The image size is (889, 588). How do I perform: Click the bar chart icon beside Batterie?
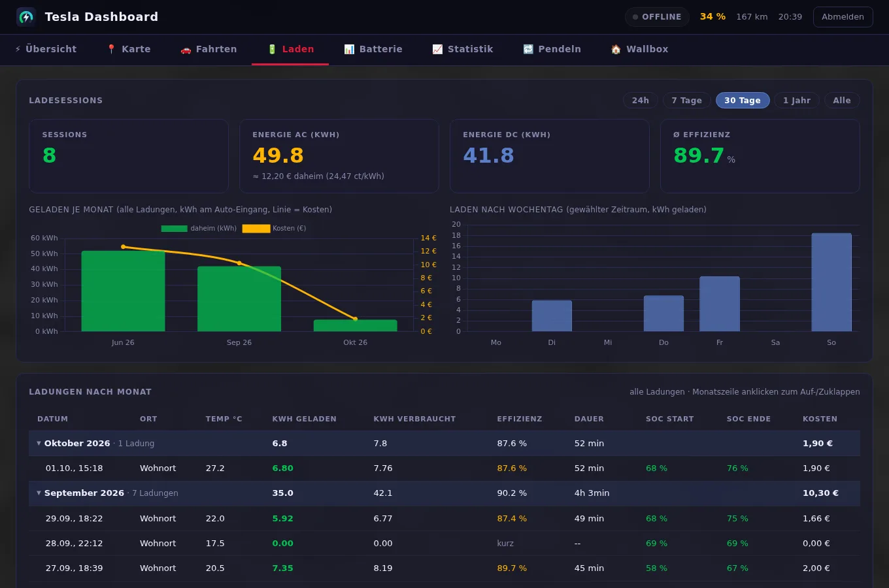[349, 49]
